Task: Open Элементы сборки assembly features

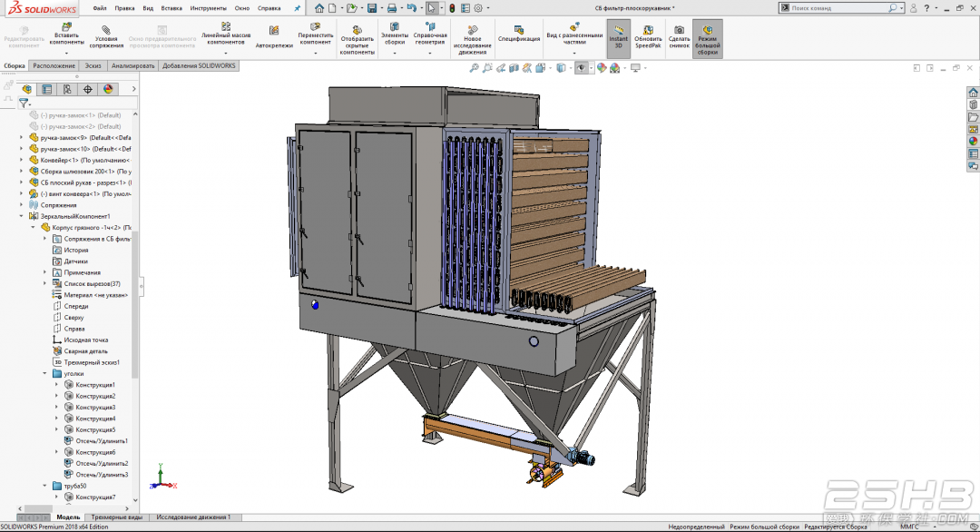Action: pos(395,35)
